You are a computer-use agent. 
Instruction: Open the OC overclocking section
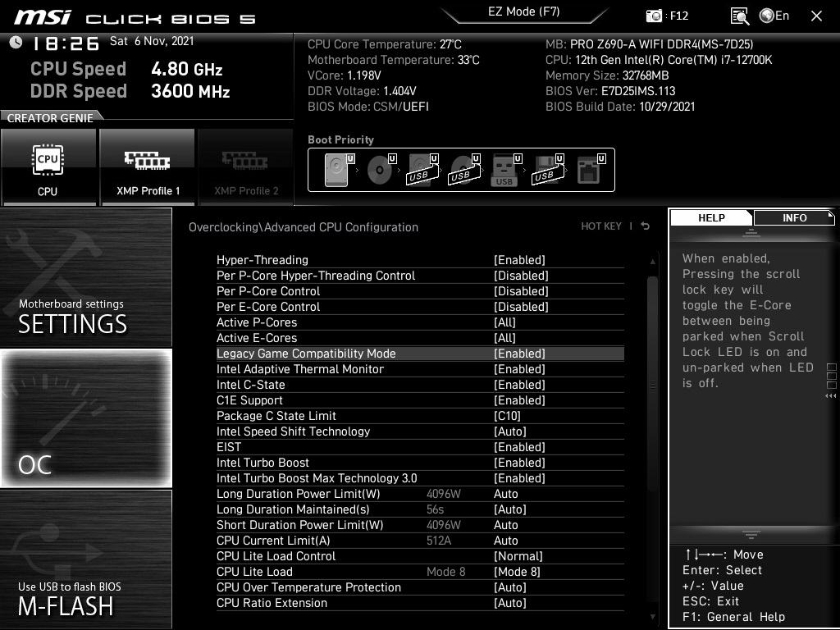(85, 418)
